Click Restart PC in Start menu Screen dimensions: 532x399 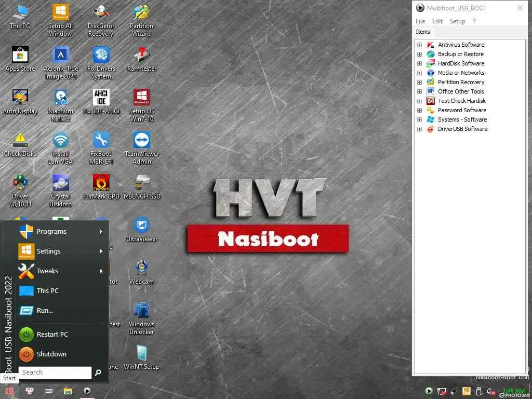tap(61, 334)
